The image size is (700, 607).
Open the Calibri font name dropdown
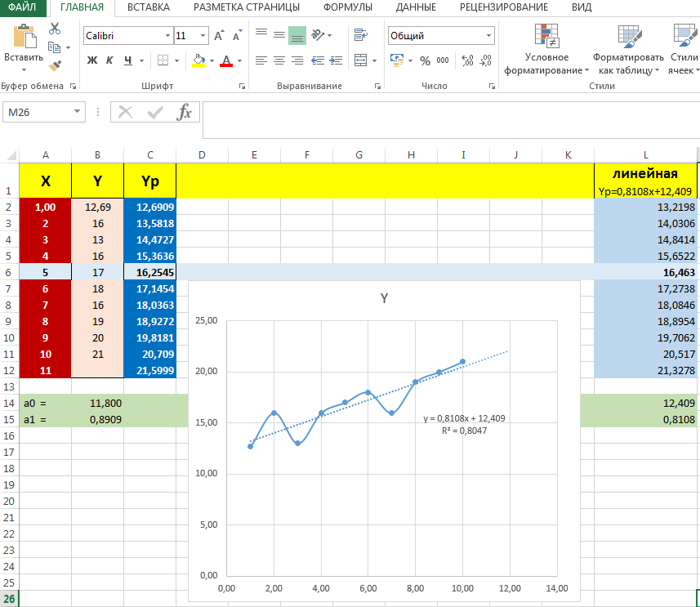tap(168, 35)
